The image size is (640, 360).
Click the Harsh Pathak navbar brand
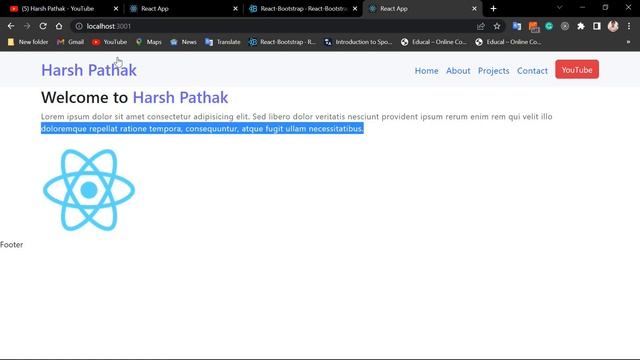pos(89,70)
